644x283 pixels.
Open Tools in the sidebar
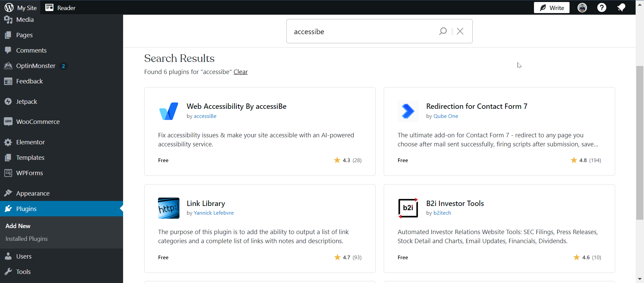pos(61,272)
